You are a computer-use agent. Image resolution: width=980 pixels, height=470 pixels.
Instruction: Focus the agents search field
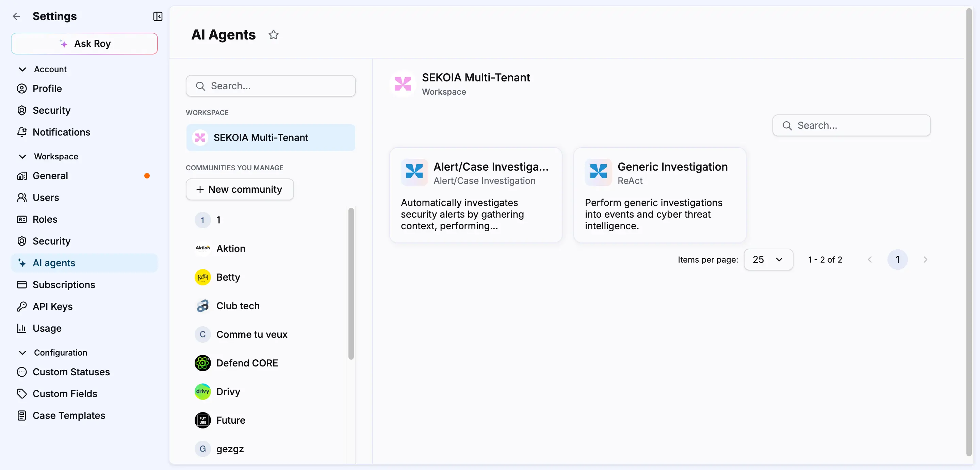(x=851, y=125)
